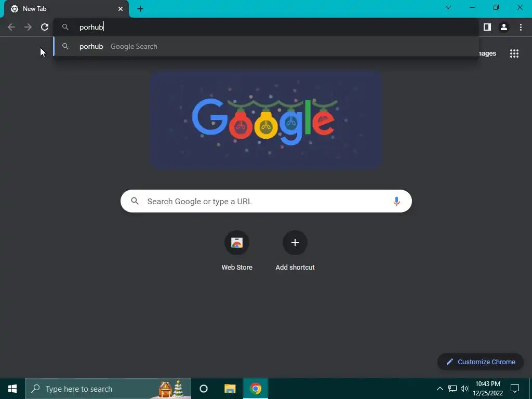Screen dimensions: 532x399
Task: Start voice search with the microphone icon
Action: [396, 201]
